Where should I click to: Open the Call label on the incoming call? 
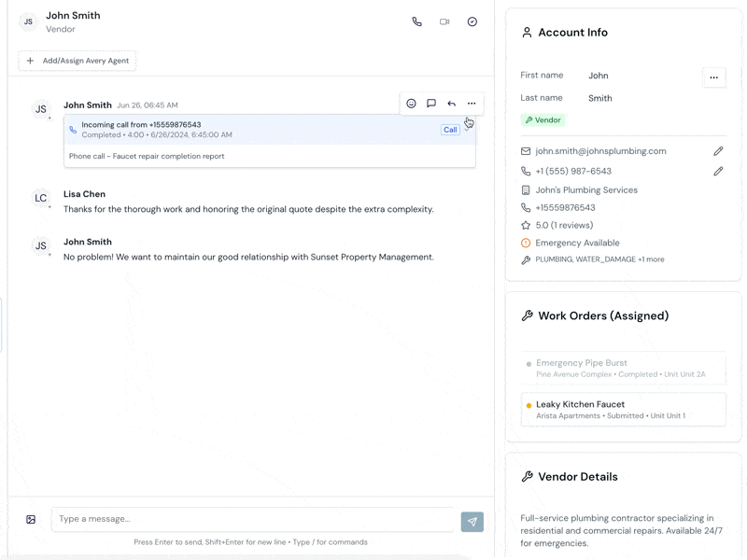[450, 130]
